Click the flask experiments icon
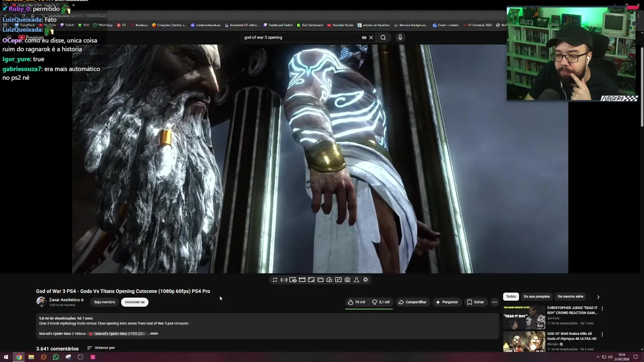Viewport: 644px width, 362px height. [356, 280]
